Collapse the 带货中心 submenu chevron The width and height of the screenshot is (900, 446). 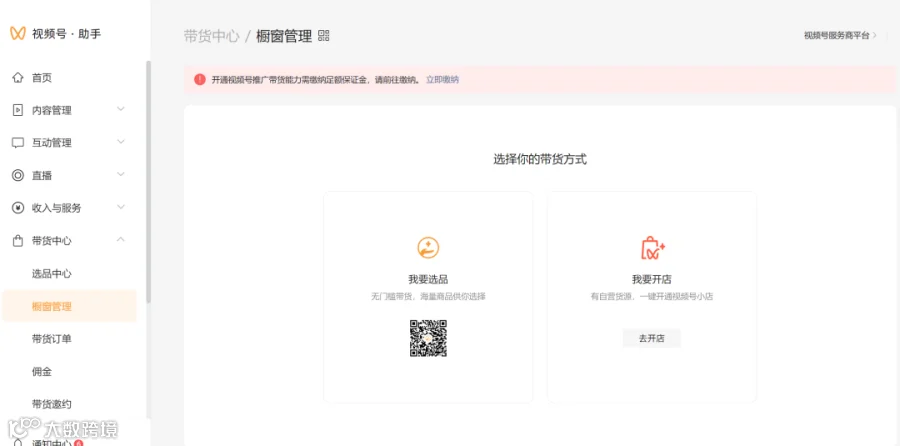121,240
